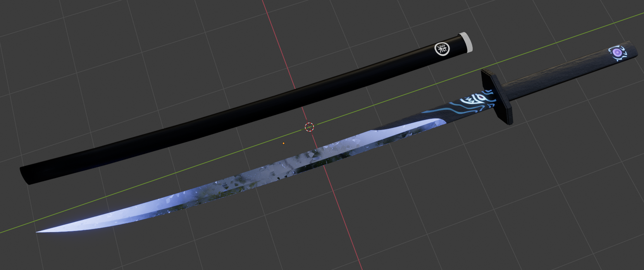
Task: Click the orange object origin dot
Action: point(284,144)
